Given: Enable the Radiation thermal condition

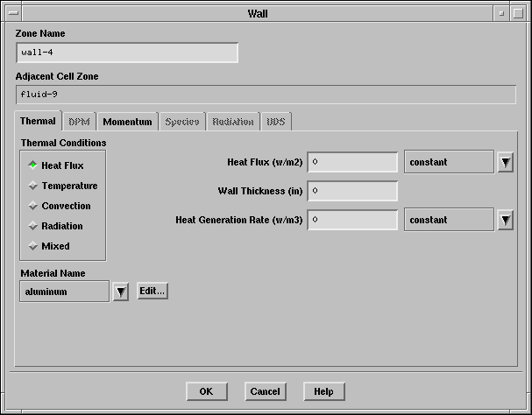Looking at the screenshot, I should [x=33, y=226].
